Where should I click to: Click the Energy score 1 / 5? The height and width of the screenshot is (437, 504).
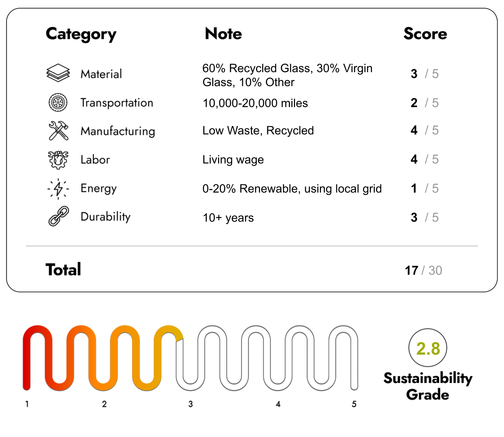[x=424, y=188]
